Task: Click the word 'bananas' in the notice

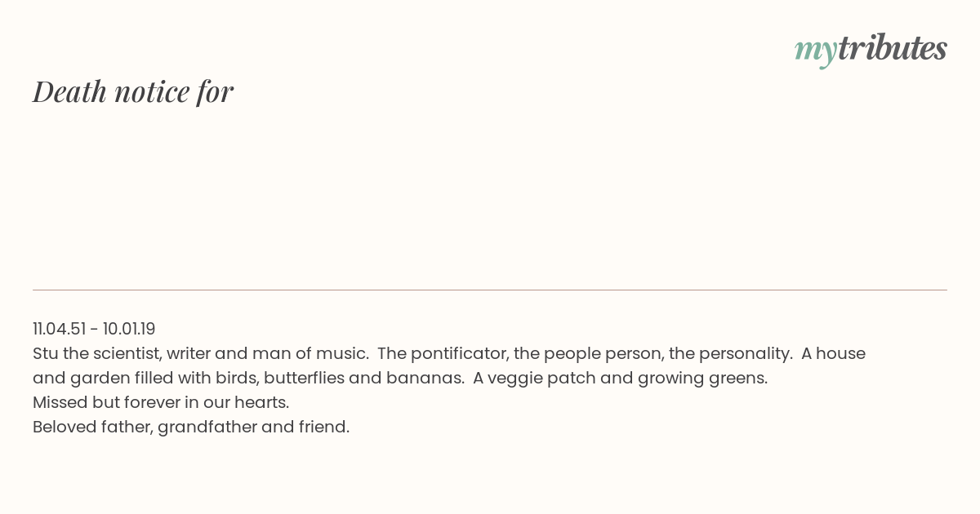Action: pyautogui.click(x=430, y=378)
